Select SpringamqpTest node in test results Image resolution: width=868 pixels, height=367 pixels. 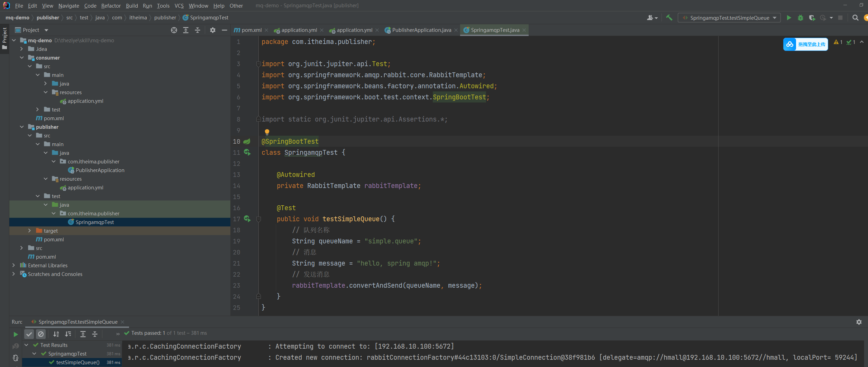(67, 353)
